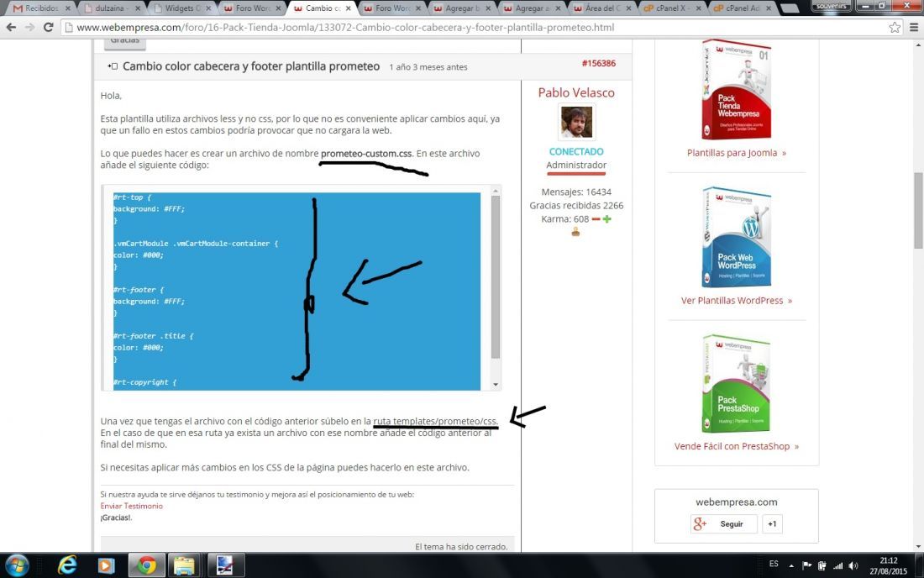Viewport: 924px width, 578px height.
Task: Close the active Cambio co tab
Action: [x=349, y=8]
